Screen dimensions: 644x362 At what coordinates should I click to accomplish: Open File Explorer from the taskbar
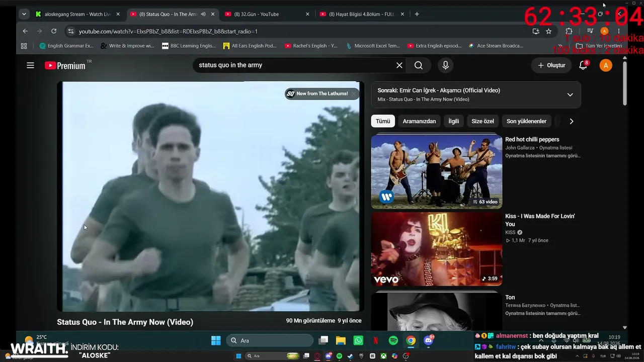click(341, 340)
